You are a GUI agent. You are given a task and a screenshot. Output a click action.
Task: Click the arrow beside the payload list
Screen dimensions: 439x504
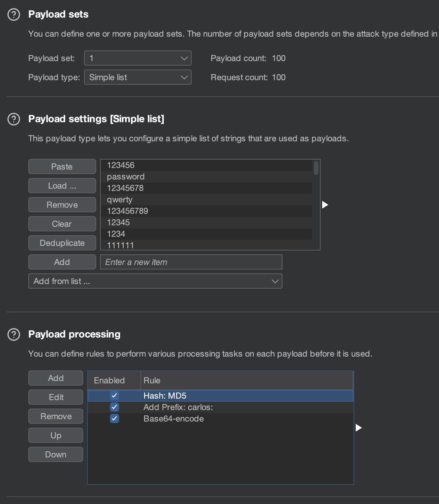pos(325,205)
